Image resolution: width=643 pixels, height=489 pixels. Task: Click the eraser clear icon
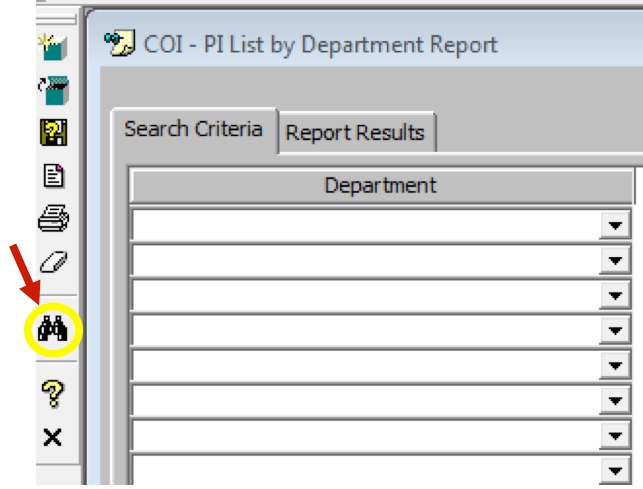pyautogui.click(x=52, y=262)
